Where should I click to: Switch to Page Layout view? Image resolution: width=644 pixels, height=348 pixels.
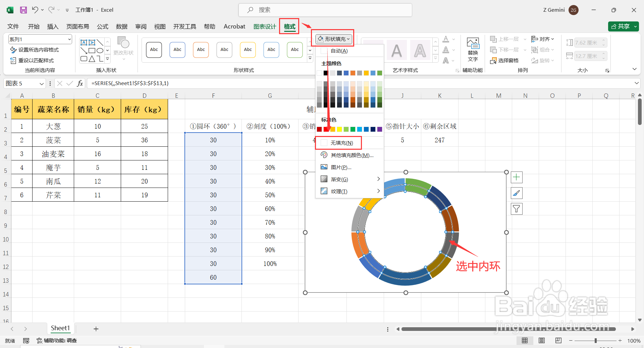[541, 341]
